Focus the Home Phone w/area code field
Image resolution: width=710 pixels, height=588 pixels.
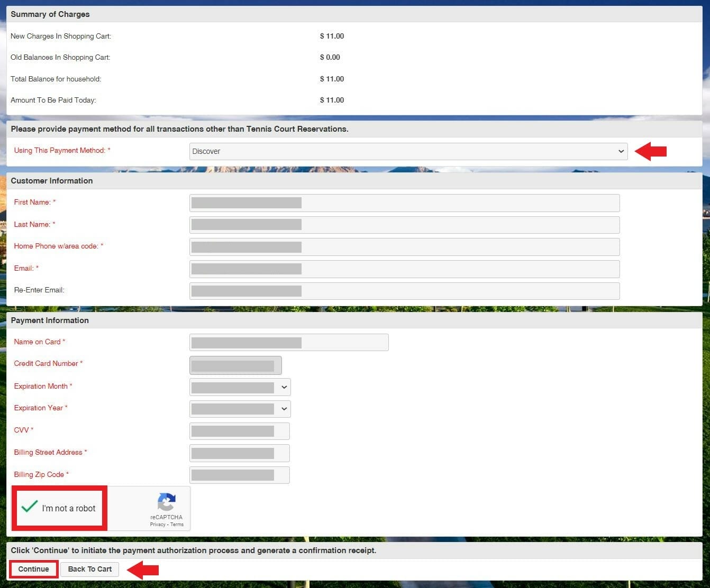tap(404, 247)
